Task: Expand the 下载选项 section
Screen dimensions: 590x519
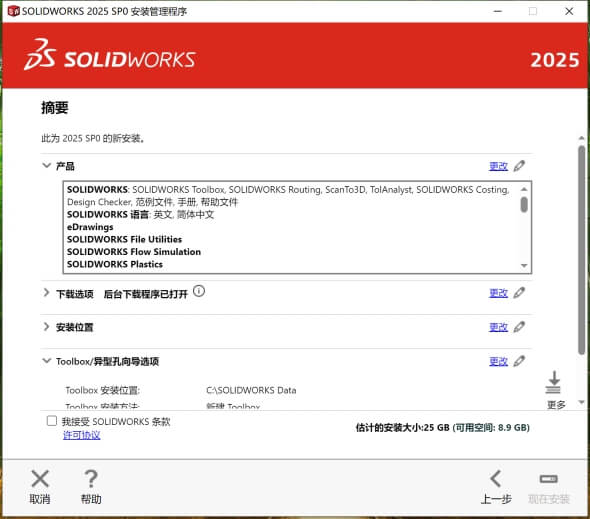Action: [x=46, y=292]
